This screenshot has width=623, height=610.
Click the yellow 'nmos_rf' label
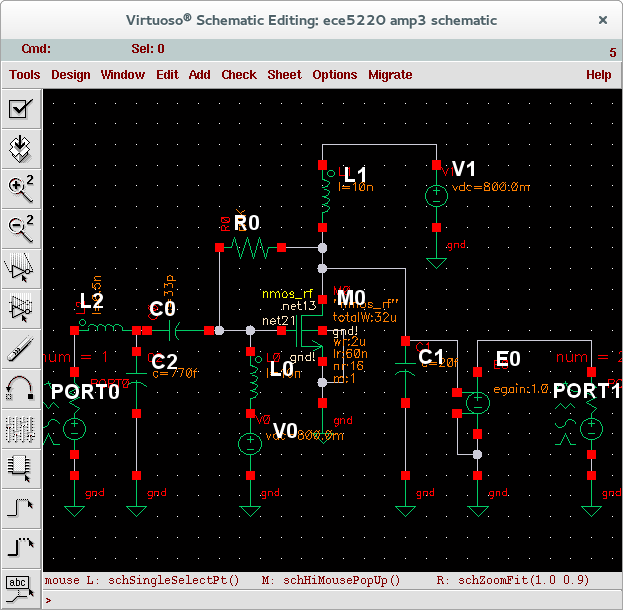coord(287,294)
